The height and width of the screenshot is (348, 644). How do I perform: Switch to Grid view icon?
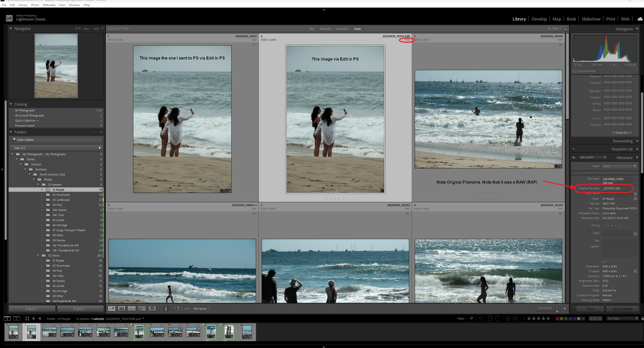[112, 308]
